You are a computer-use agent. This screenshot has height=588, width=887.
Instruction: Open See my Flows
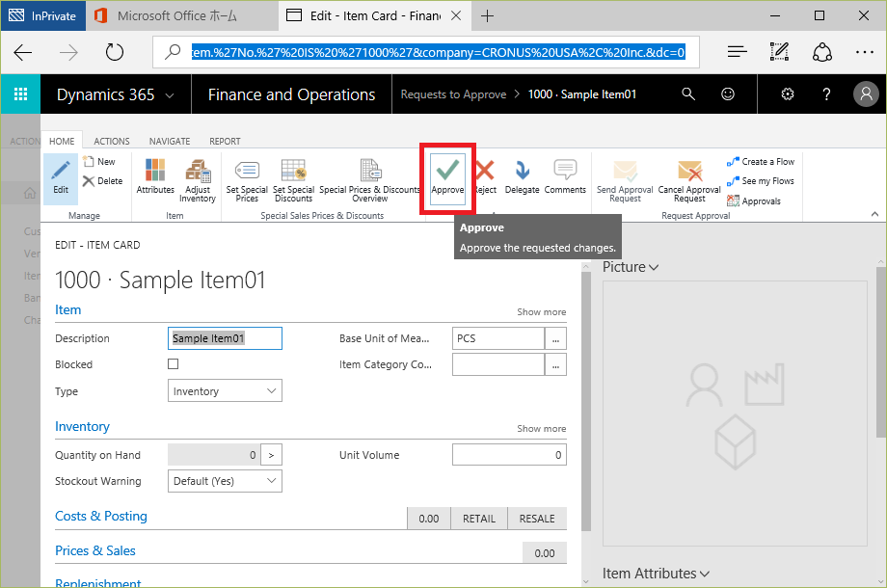[x=761, y=181]
